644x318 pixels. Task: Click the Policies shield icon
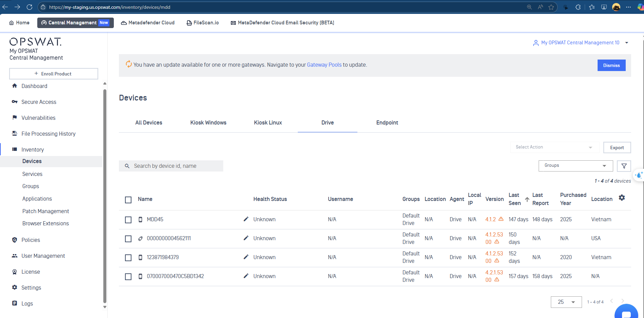click(x=15, y=240)
